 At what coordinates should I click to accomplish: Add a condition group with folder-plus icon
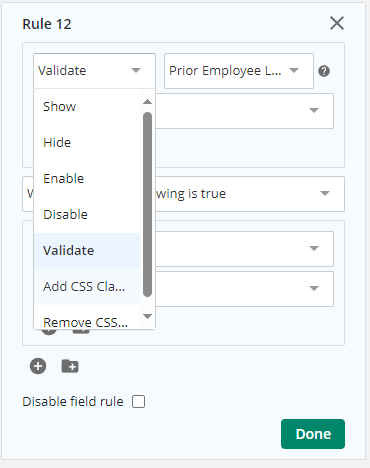70,366
